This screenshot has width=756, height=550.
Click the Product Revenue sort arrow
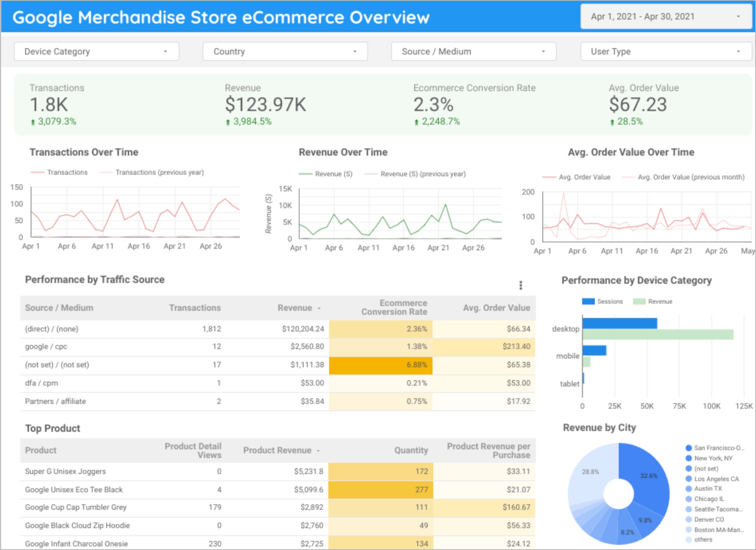tap(318, 451)
